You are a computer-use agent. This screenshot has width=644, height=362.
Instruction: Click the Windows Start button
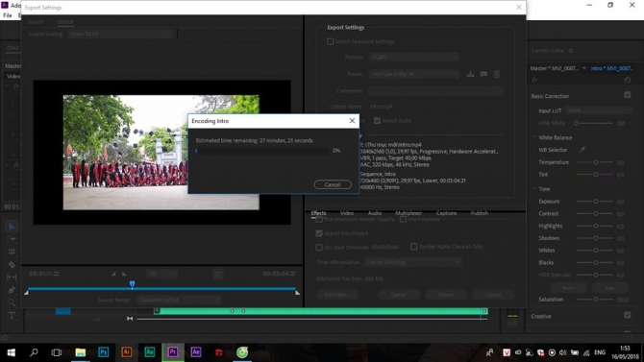click(12, 352)
